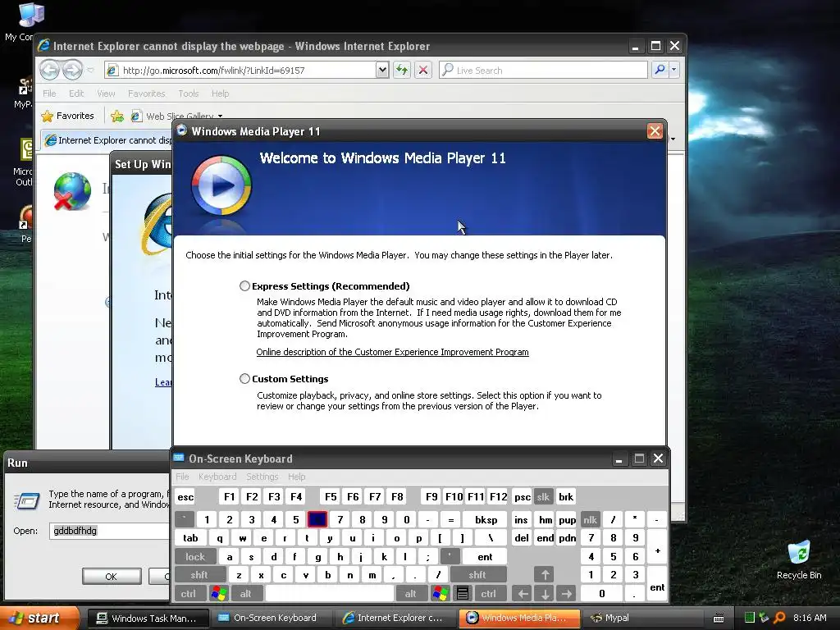
Task: Click psc key on On-Screen Keyboard
Action: (522, 496)
